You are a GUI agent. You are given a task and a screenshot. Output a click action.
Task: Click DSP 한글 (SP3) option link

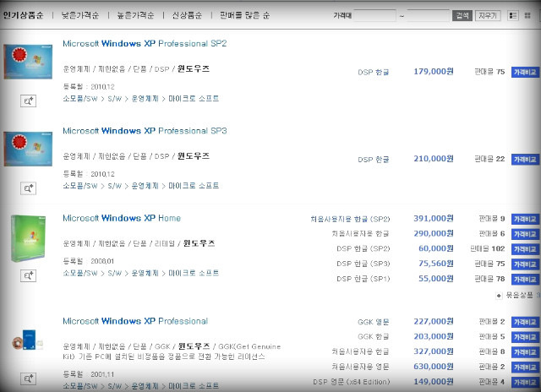click(363, 264)
